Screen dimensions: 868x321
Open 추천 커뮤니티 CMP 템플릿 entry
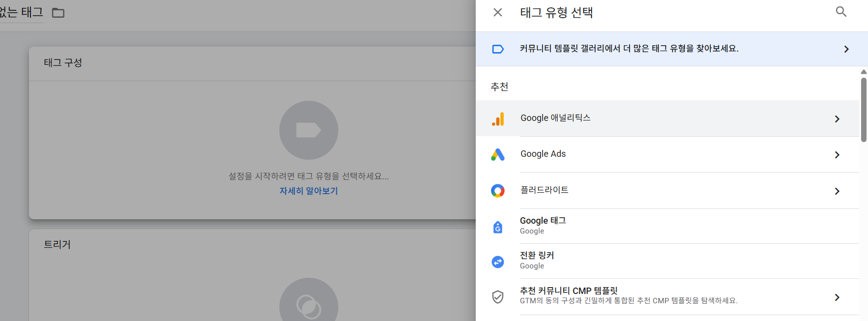coord(667,296)
